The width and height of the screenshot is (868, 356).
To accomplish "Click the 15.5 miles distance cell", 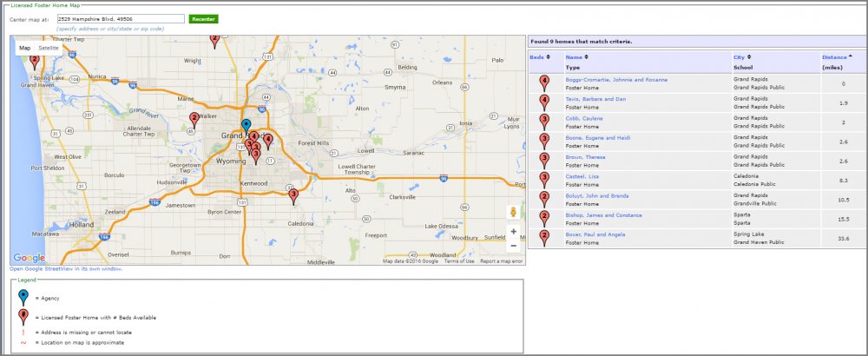I will coord(844,220).
